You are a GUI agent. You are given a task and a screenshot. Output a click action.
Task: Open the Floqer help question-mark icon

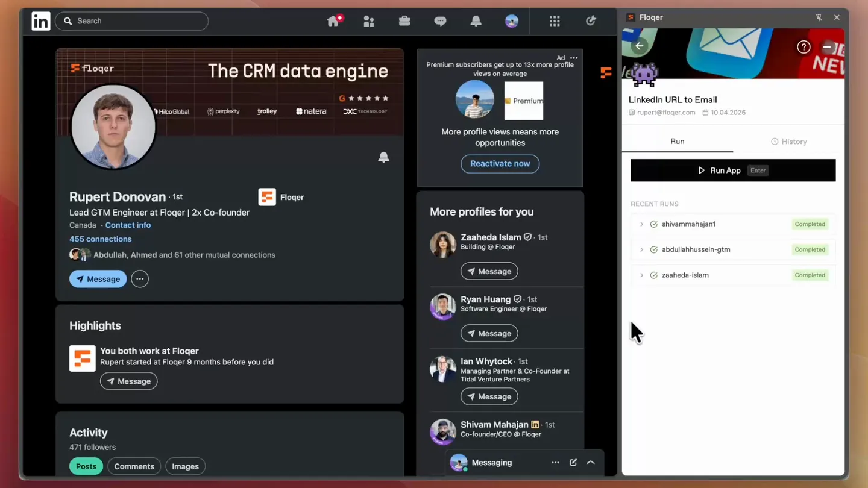tap(804, 47)
